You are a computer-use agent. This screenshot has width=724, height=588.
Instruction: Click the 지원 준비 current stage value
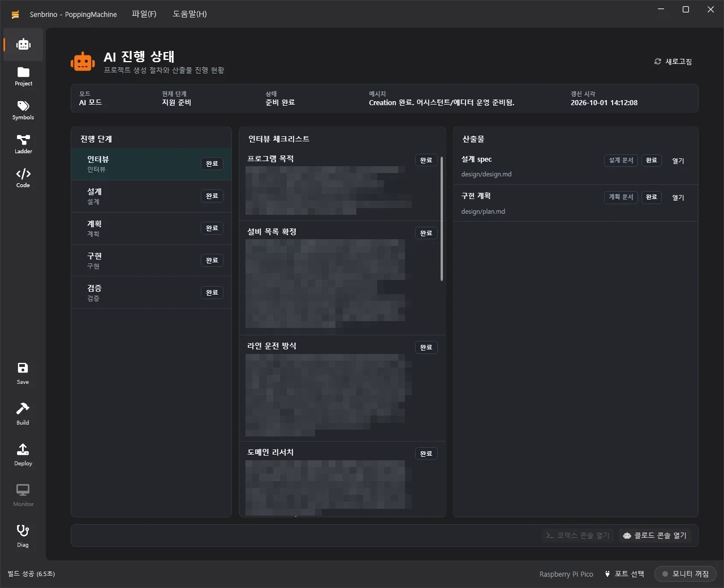[x=176, y=103]
